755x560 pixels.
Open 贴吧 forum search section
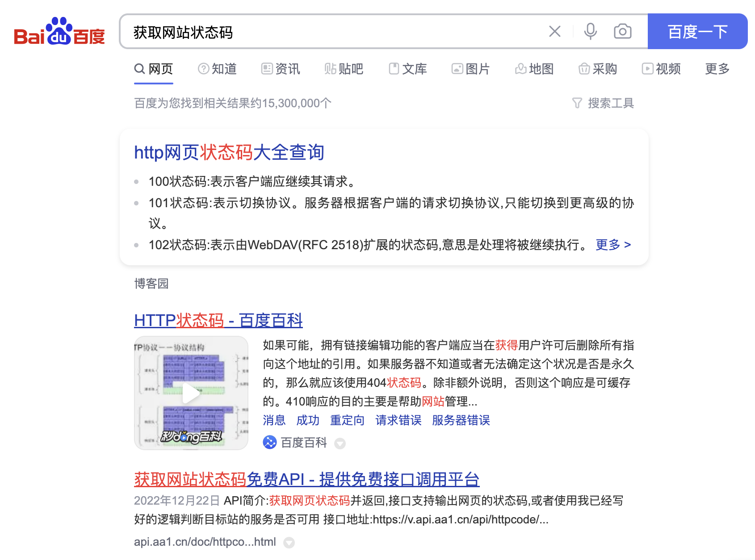click(343, 69)
